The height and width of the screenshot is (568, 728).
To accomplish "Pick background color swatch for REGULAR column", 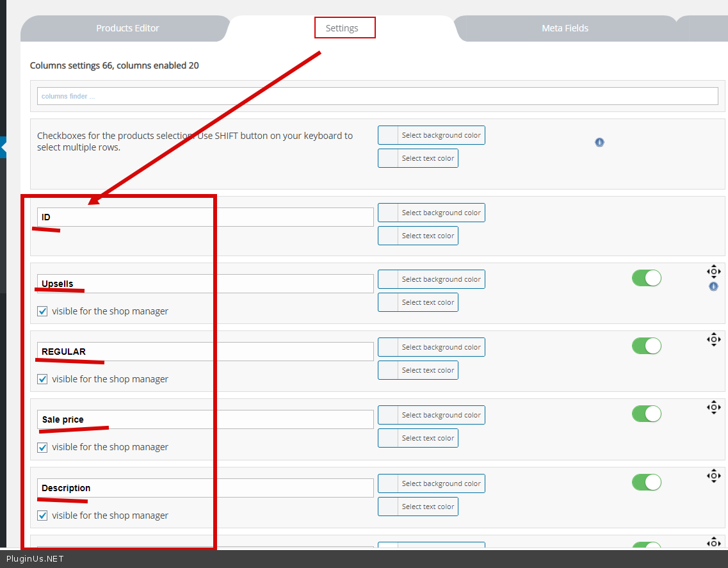I will point(389,347).
